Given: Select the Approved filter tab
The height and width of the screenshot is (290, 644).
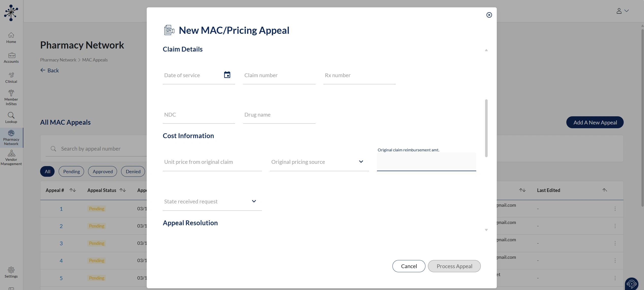Looking at the screenshot, I should pyautogui.click(x=103, y=171).
